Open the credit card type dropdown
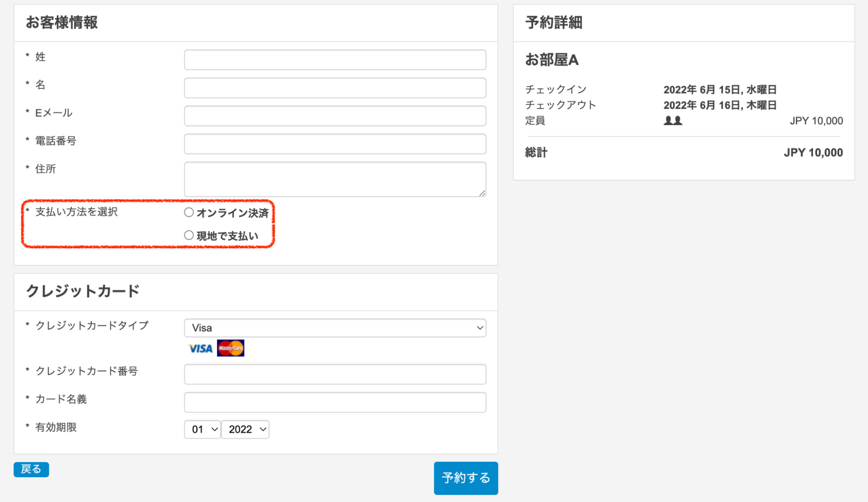The image size is (868, 502). click(335, 328)
